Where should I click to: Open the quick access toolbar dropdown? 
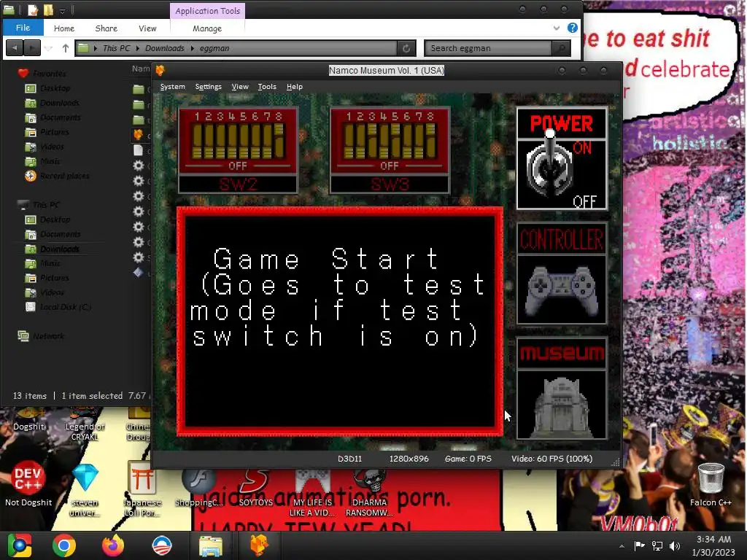pyautogui.click(x=63, y=10)
